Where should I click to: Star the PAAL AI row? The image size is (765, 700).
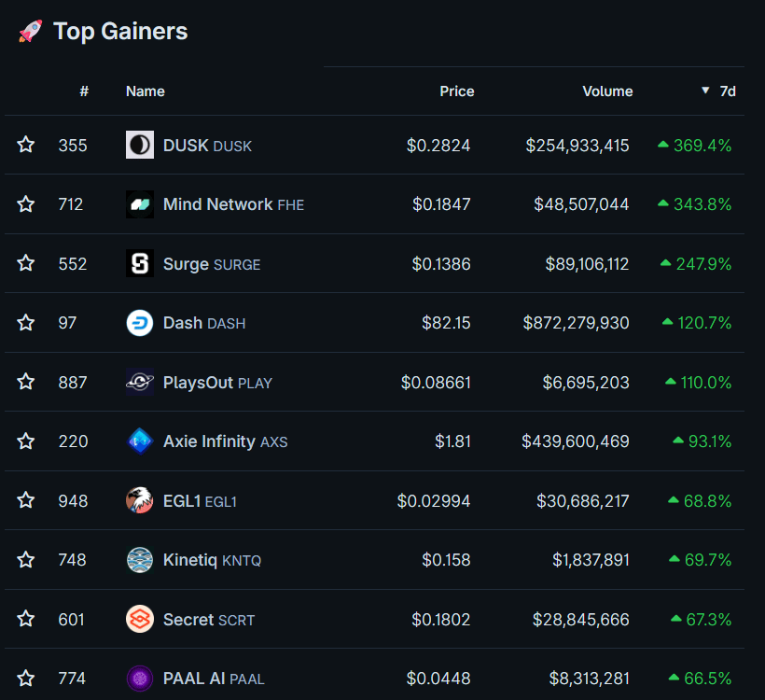pyautogui.click(x=26, y=678)
